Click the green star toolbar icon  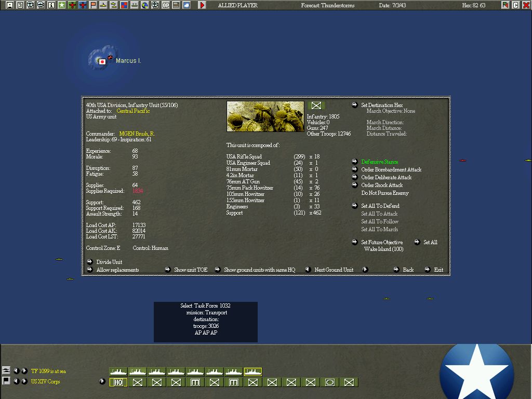(62, 5)
